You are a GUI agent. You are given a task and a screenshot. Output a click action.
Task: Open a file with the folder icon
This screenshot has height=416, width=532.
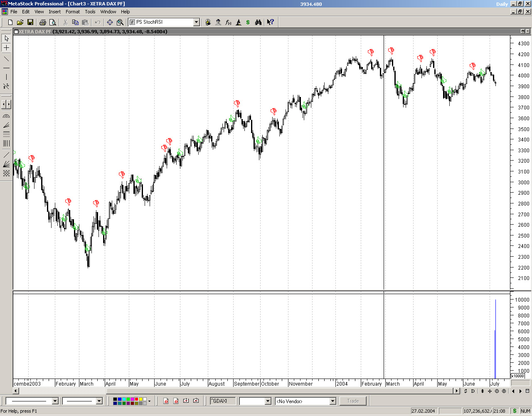coord(20,22)
